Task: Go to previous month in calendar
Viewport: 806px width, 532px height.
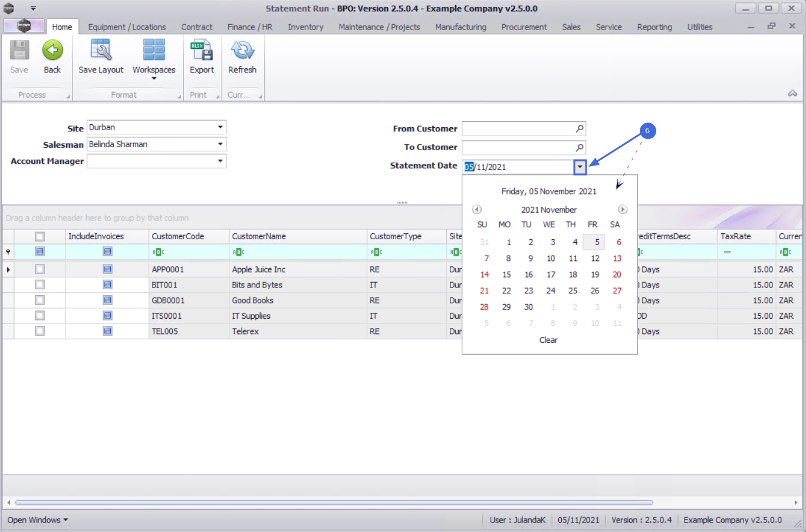Action: point(477,210)
